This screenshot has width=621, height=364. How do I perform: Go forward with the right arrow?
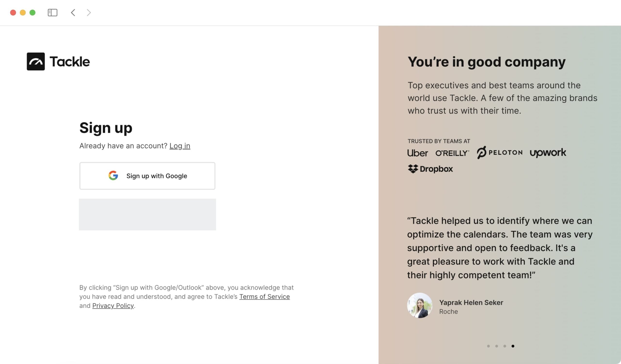click(89, 13)
